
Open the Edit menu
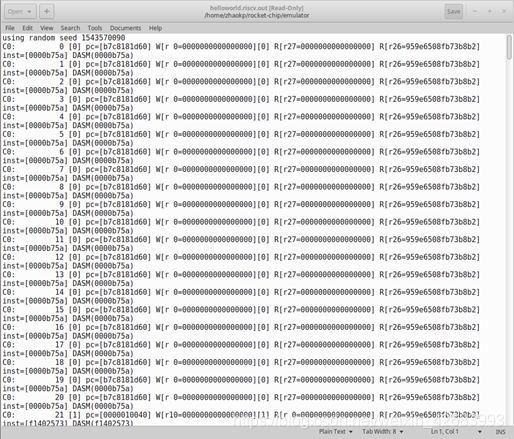(27, 28)
